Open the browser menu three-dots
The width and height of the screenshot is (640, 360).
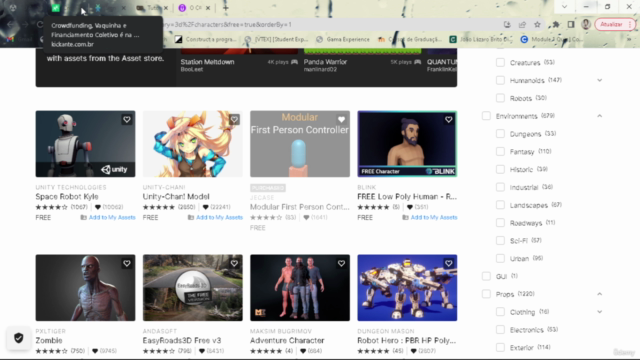click(x=630, y=24)
